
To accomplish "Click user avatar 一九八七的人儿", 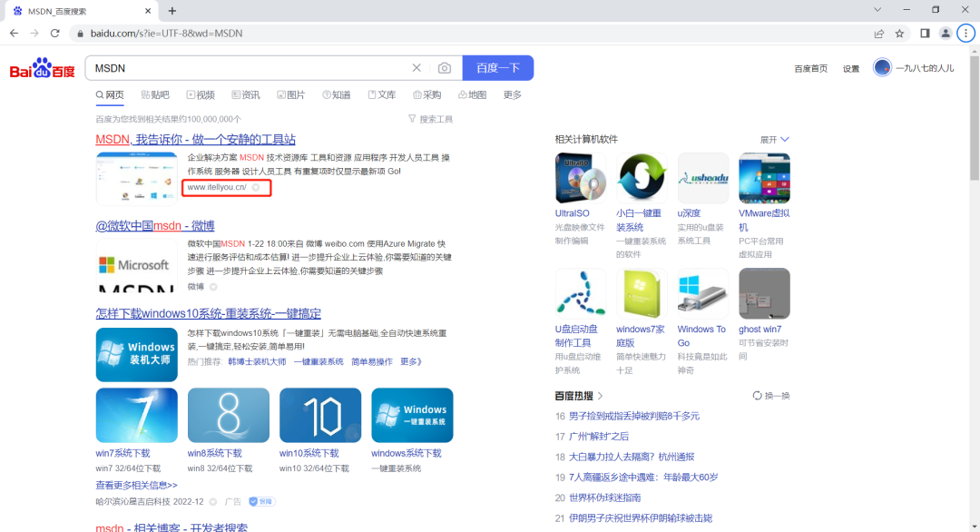I will 882,67.
